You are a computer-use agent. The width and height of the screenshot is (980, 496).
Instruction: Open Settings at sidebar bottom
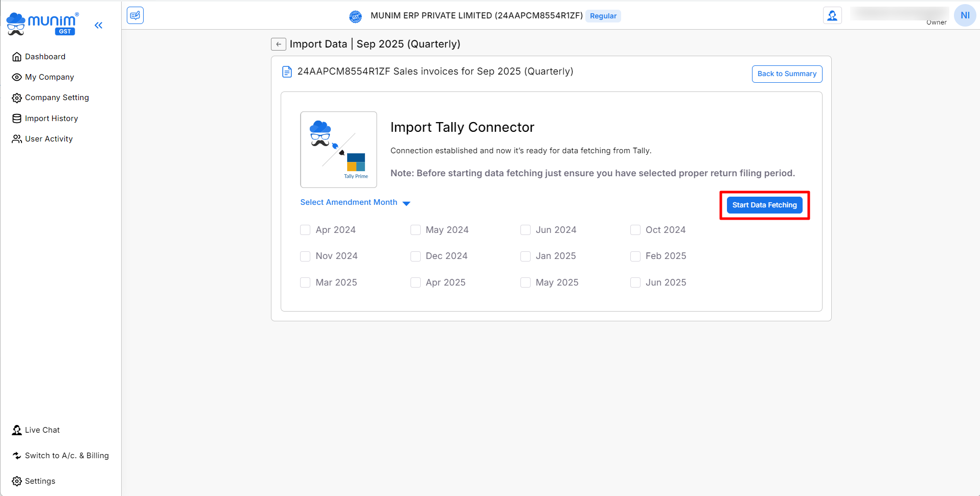pos(39,481)
